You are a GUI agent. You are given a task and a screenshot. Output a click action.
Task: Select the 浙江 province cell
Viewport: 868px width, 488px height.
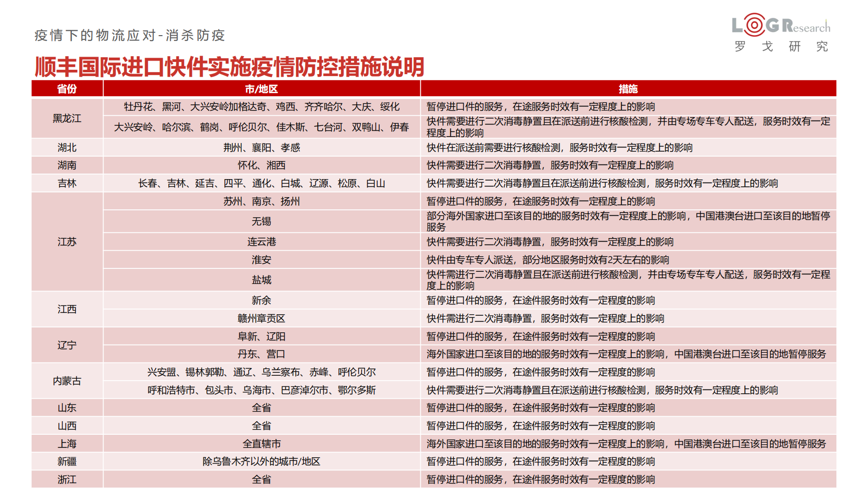tap(67, 479)
